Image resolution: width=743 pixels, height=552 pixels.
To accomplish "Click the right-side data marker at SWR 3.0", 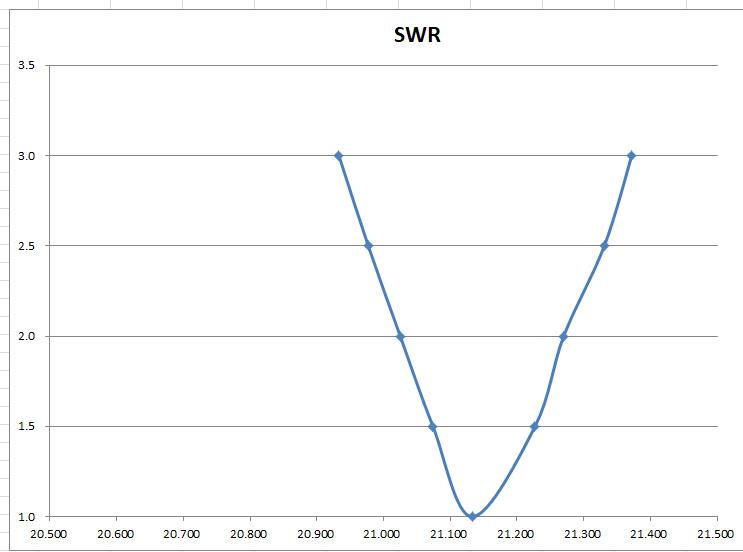I will pyautogui.click(x=631, y=156).
